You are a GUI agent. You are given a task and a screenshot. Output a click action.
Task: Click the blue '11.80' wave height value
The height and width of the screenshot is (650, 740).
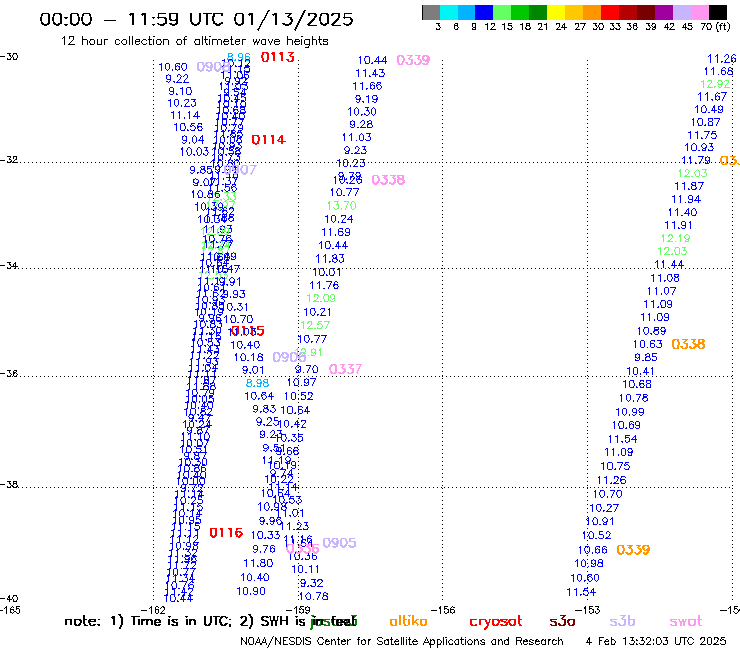coord(258,563)
